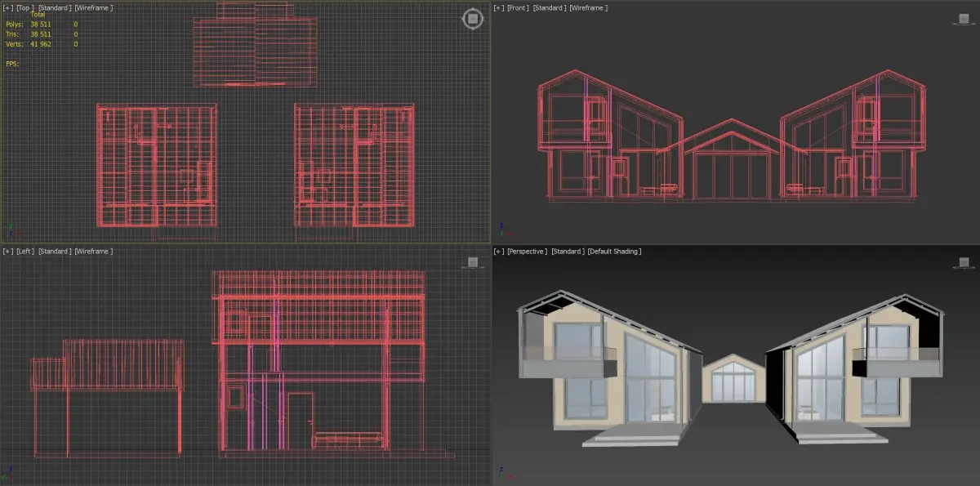Click the "Total" statistics column header
The width and height of the screenshot is (980, 486).
(x=38, y=15)
